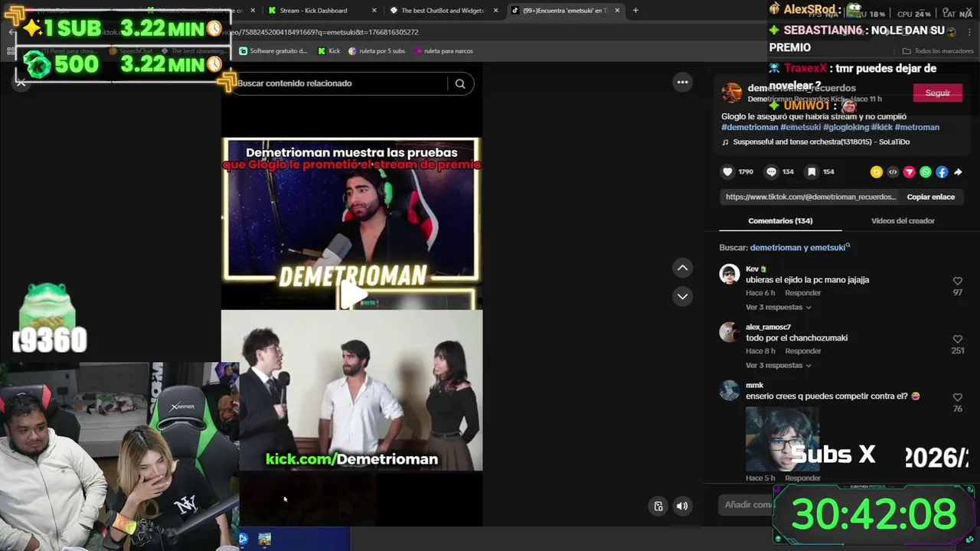980x551 pixels.
Task: Go to next video with down arrow
Action: coord(682,296)
